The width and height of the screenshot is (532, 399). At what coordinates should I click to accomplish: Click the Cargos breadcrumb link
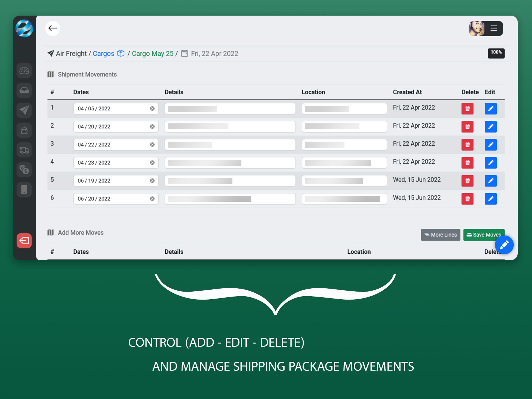[x=103, y=54]
